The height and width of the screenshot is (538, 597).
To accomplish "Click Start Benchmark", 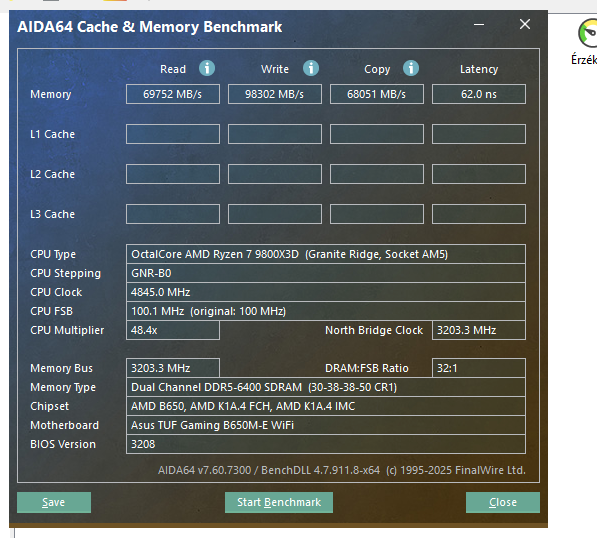I will 279,502.
